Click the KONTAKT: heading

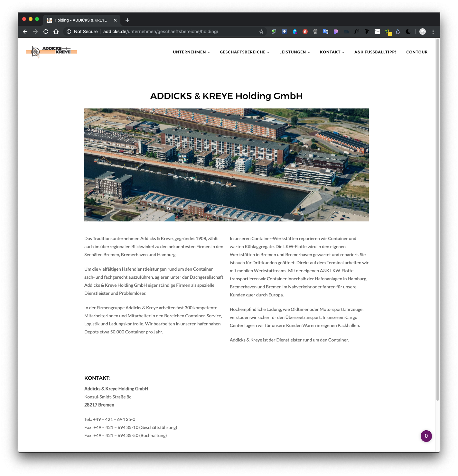click(97, 378)
